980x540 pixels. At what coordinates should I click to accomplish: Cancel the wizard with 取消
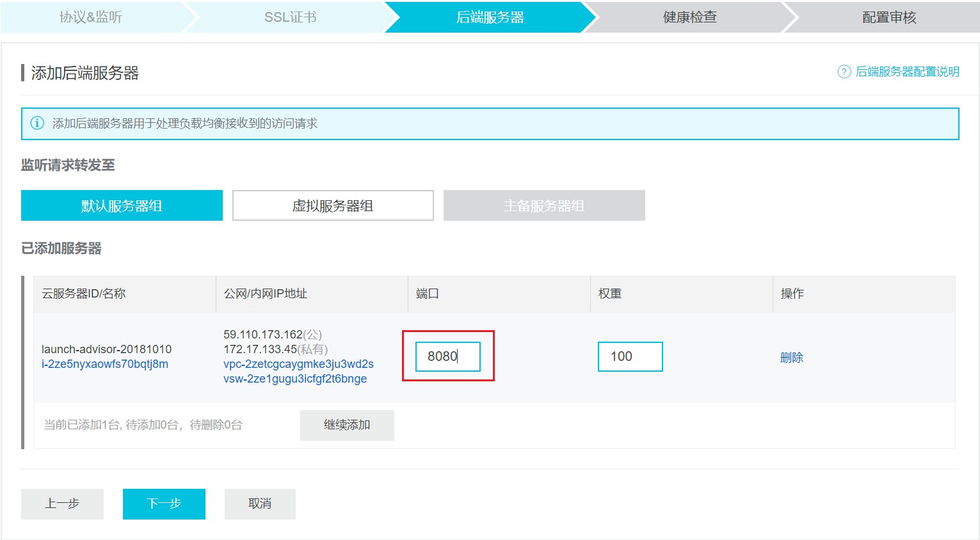click(260, 504)
